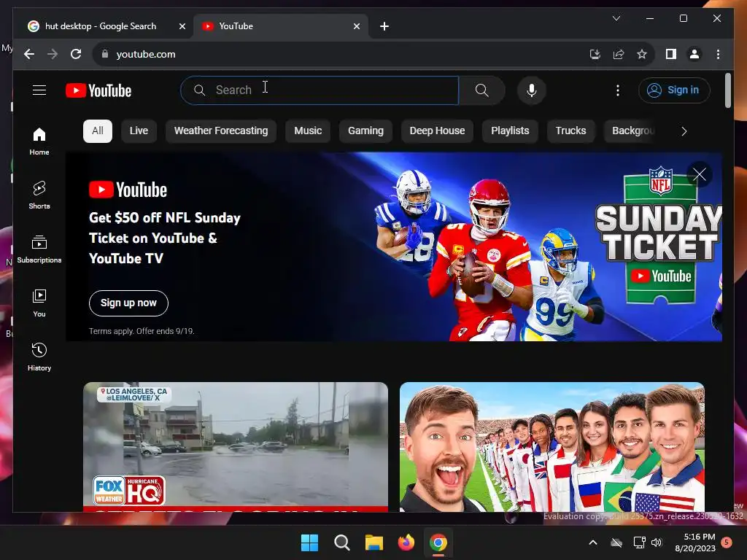Open the tab search dropdown arrow

616,18
